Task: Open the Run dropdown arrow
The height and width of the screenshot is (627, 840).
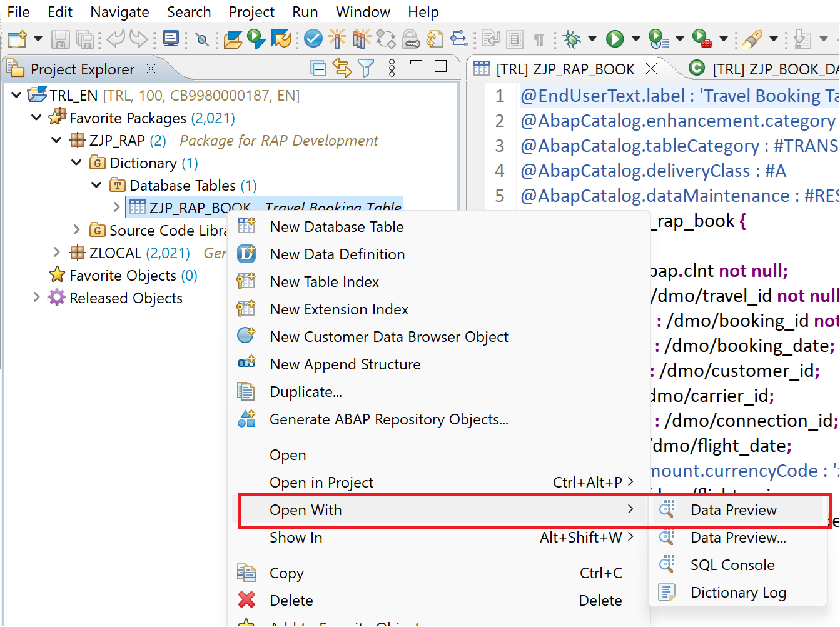Action: tap(635, 39)
